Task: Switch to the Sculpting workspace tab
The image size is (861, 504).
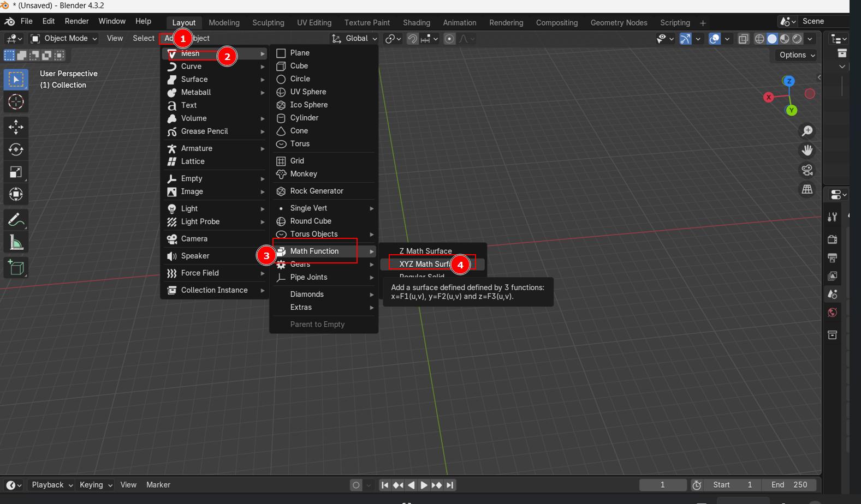Action: click(268, 22)
